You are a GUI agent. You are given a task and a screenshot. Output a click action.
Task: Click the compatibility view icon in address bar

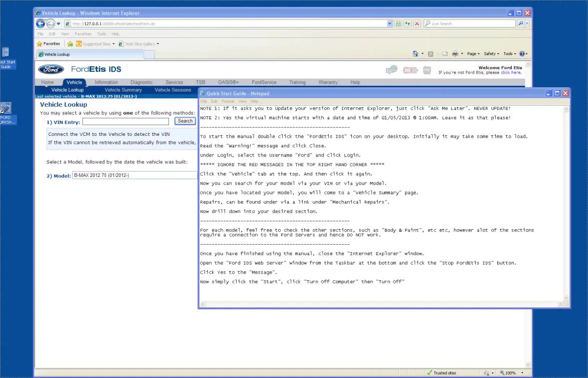click(x=398, y=23)
